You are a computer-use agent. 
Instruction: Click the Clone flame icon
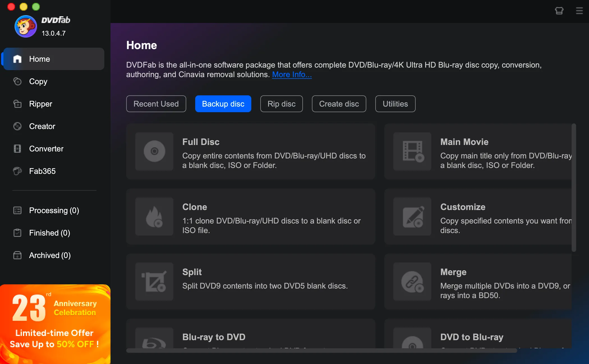pyautogui.click(x=154, y=216)
